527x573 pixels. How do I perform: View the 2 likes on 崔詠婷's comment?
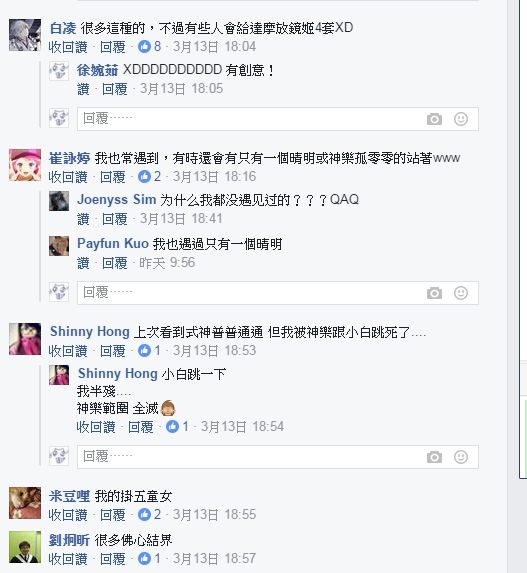click(x=149, y=177)
